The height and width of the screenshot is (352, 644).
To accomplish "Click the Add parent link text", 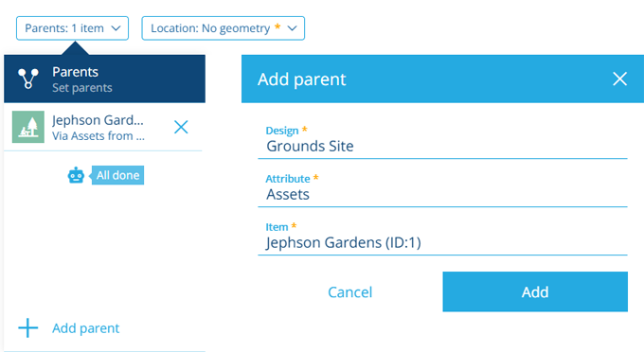I will pos(86,328).
